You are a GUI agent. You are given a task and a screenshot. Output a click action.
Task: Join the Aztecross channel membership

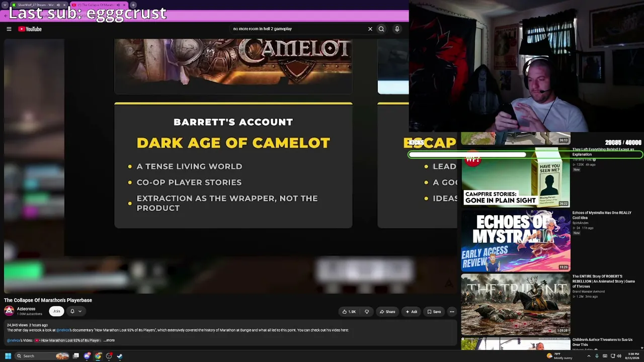(56, 311)
